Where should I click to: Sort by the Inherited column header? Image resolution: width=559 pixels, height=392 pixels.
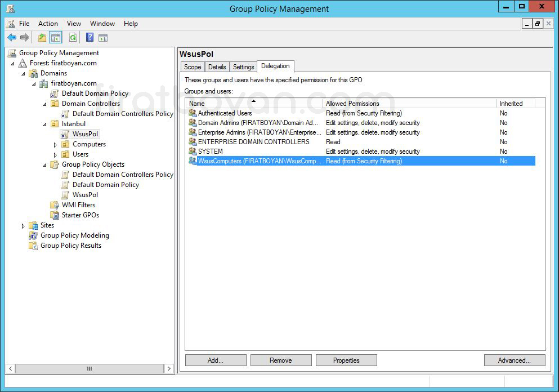516,104
